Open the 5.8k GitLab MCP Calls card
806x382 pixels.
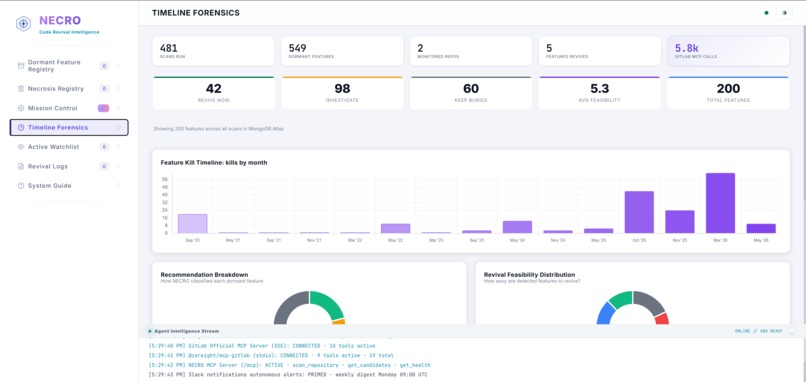728,51
